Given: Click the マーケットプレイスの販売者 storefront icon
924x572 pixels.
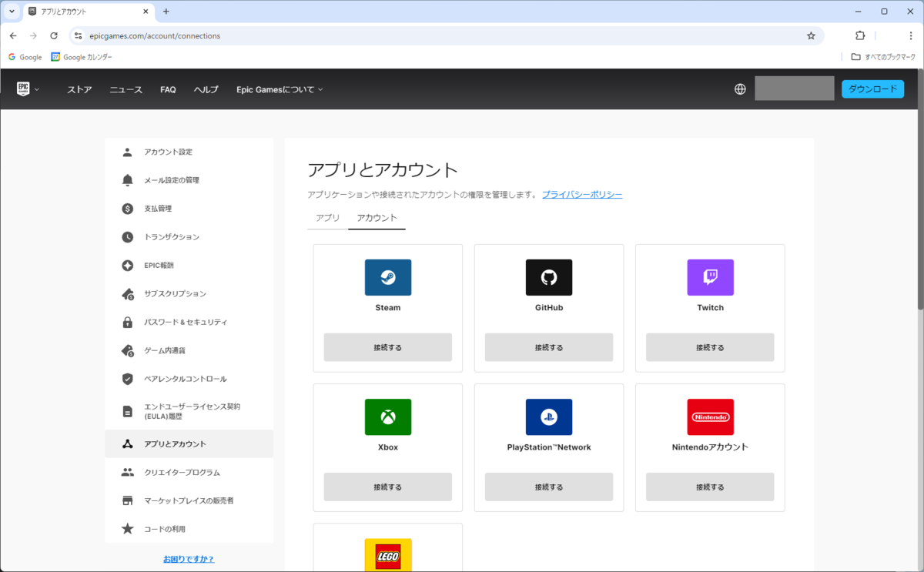Looking at the screenshot, I should tap(128, 500).
